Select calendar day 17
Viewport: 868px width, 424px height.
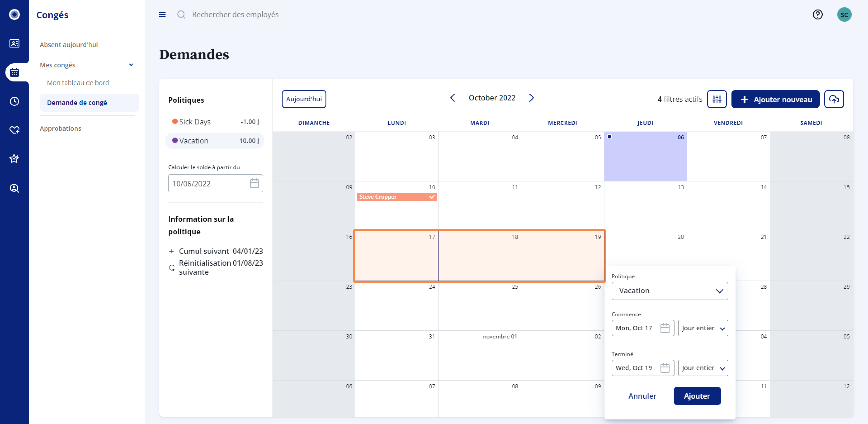(x=397, y=256)
